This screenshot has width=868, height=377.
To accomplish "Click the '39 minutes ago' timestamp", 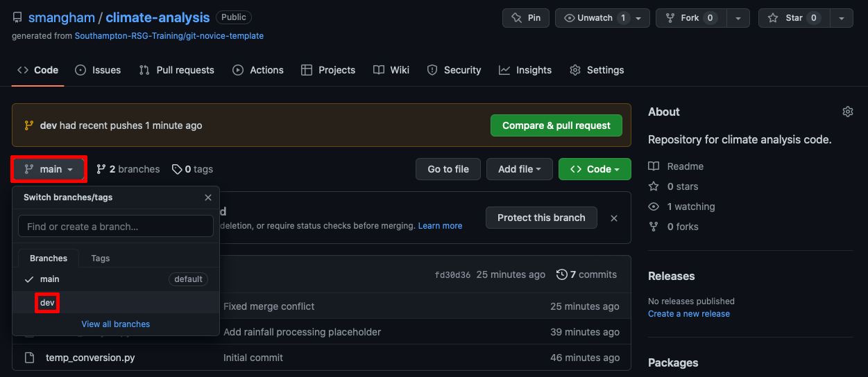I will (x=585, y=332).
